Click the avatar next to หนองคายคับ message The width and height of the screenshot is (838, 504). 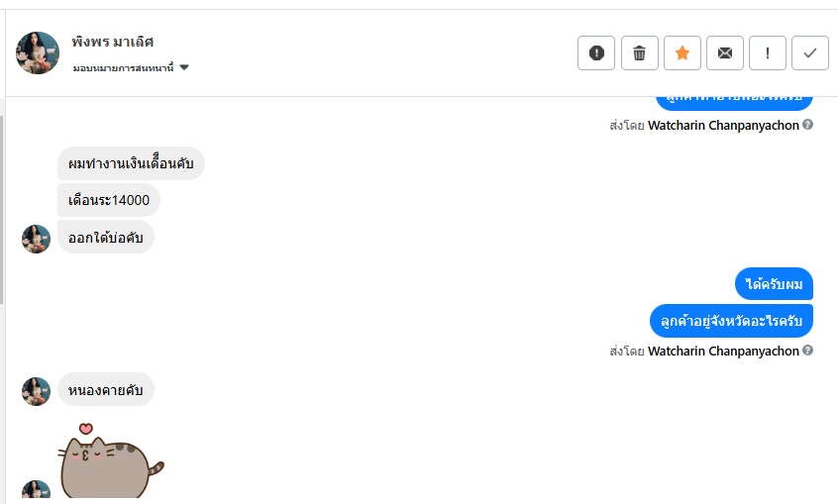[x=37, y=391]
